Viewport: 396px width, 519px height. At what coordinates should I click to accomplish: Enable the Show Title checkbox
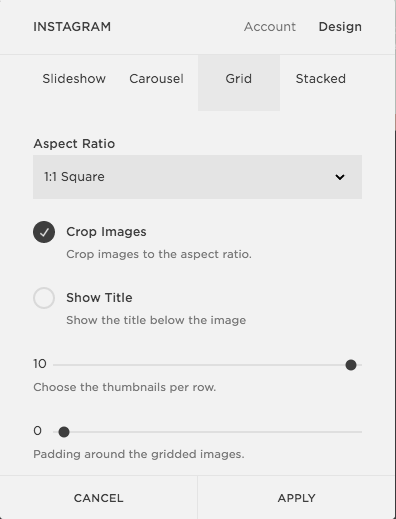click(44, 298)
